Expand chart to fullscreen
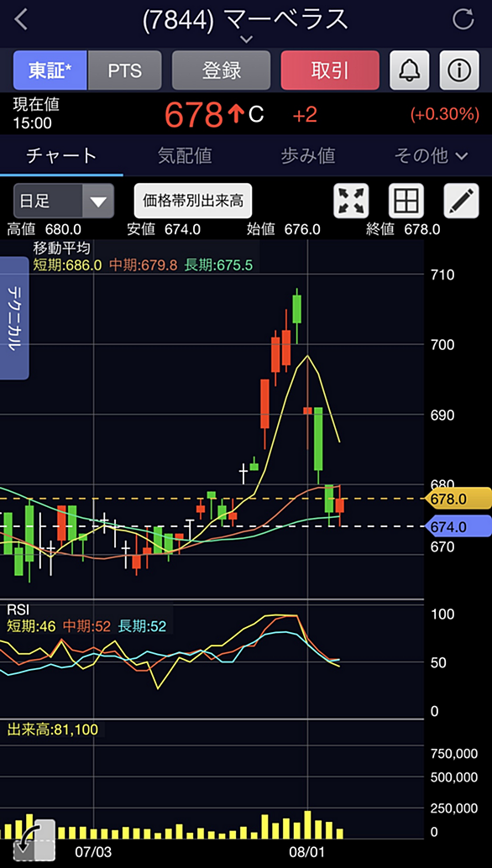The width and height of the screenshot is (492, 868). (351, 201)
